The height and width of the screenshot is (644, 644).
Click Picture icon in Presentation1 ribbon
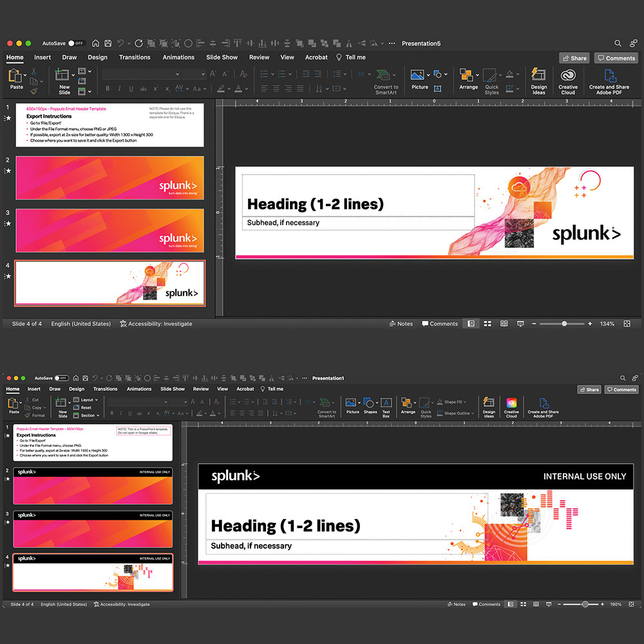351,403
